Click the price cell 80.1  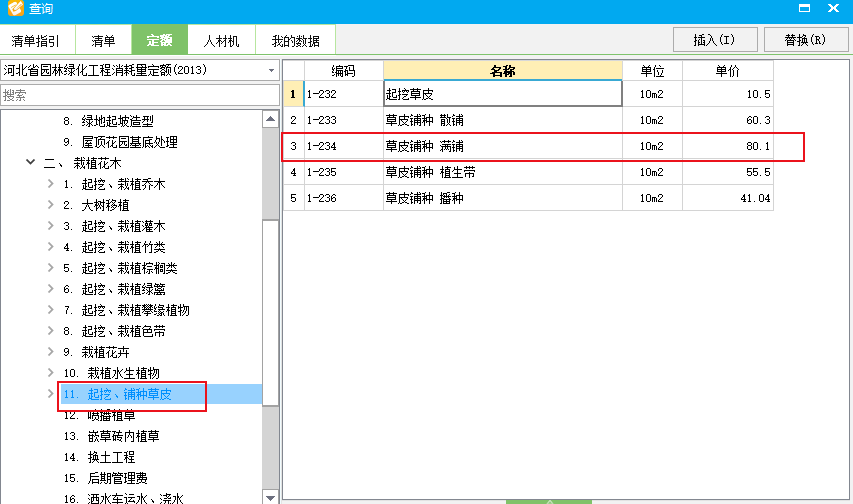[728, 146]
